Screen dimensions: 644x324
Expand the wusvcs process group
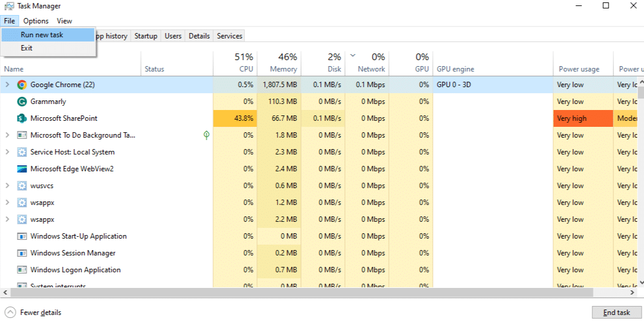coord(7,185)
